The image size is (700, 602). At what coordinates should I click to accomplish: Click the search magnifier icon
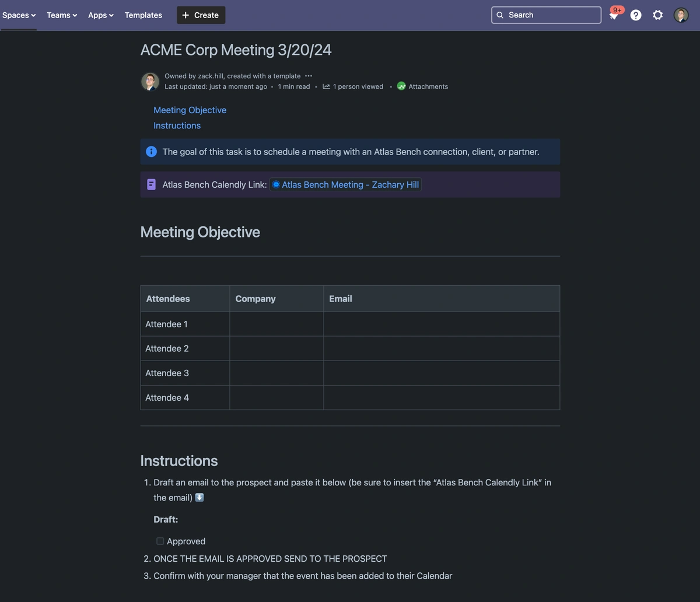pyautogui.click(x=500, y=15)
